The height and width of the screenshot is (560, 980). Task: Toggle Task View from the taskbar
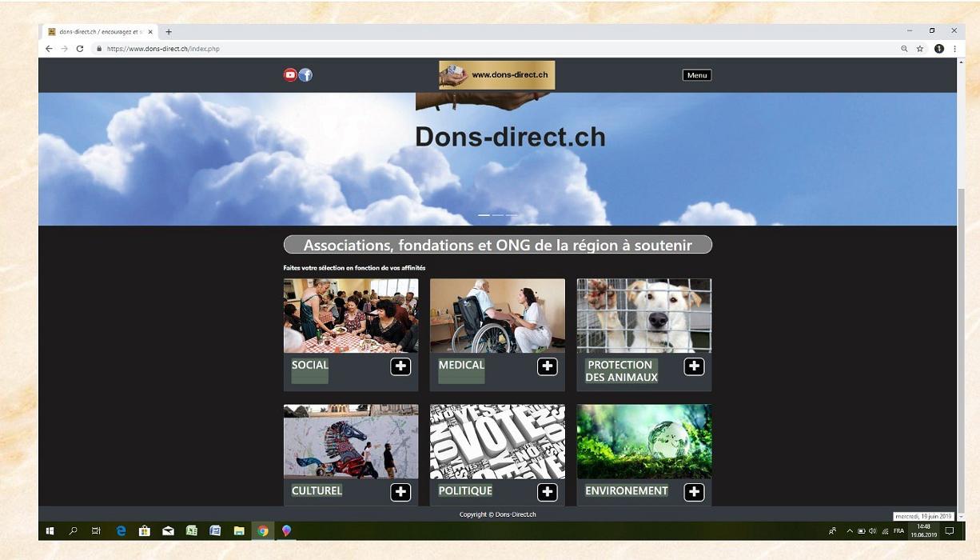(96, 530)
